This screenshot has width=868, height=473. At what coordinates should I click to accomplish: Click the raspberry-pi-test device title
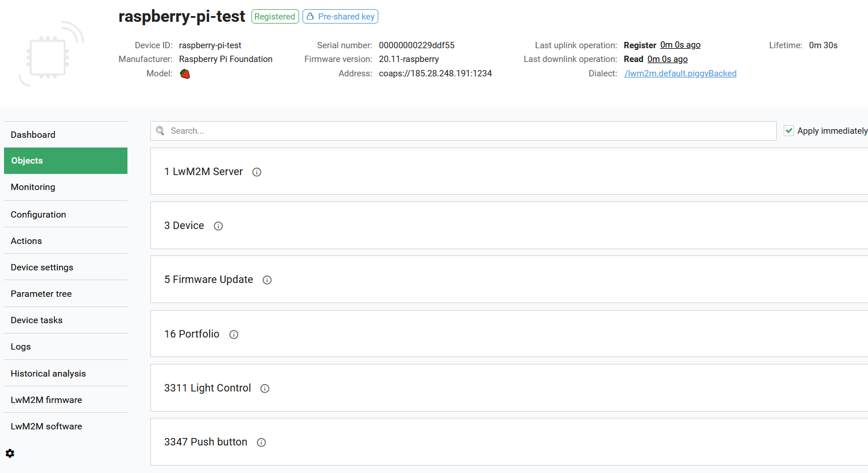(x=182, y=17)
